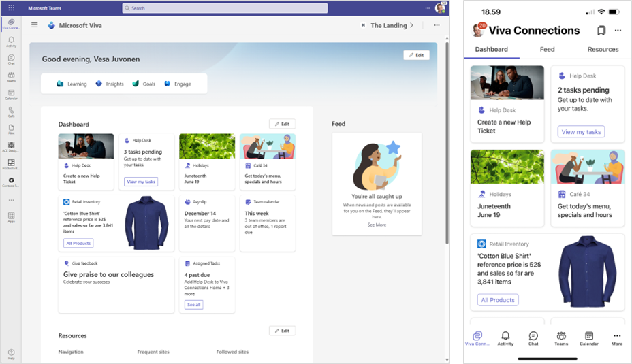632x364 pixels.
Task: Click See all on Assigned Tasks card
Action: [193, 305]
